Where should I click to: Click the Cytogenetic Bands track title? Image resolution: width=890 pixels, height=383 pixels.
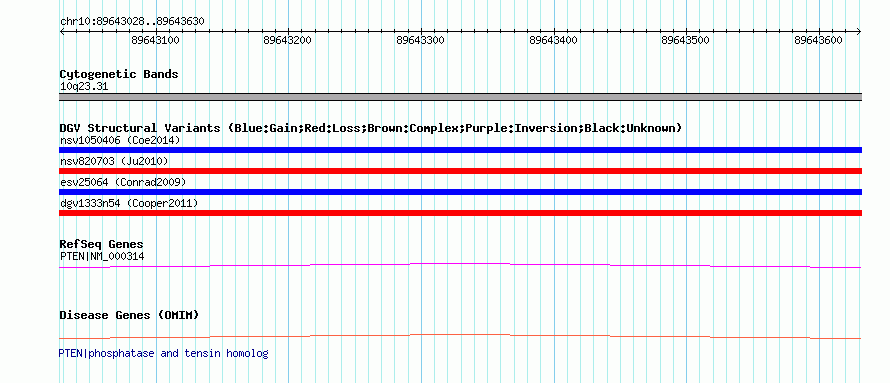[119, 74]
